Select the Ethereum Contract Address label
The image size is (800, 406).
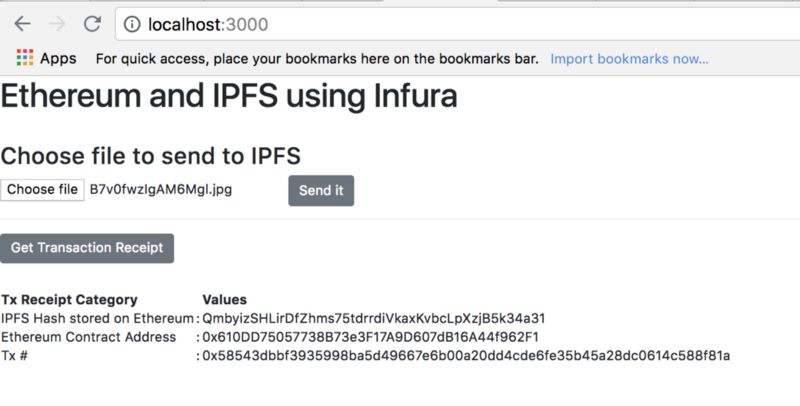pyautogui.click(x=89, y=337)
